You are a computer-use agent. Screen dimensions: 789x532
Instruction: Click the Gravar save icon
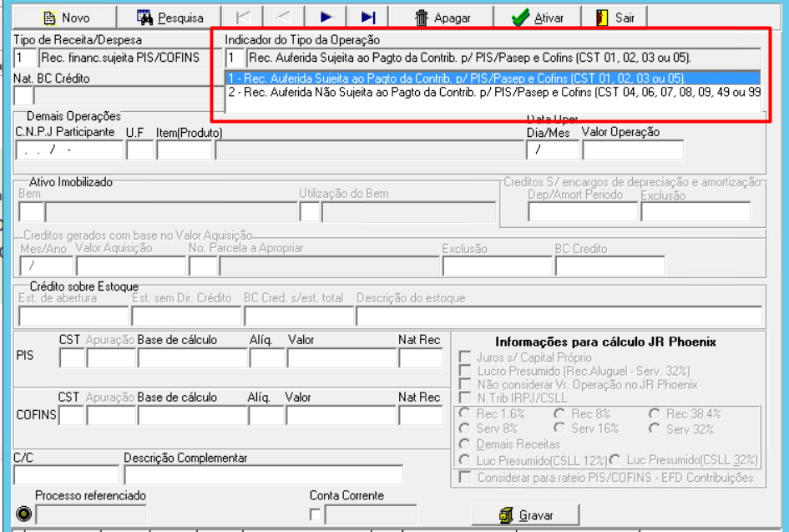[x=506, y=515]
